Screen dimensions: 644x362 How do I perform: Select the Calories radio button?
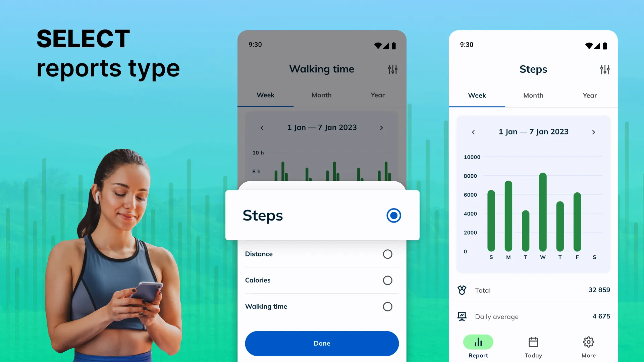(387, 280)
